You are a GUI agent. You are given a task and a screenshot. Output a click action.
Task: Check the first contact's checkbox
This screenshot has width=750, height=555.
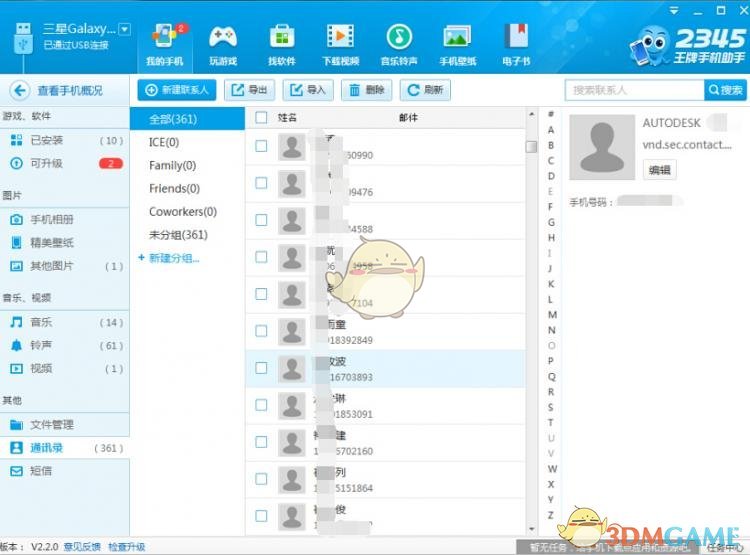[x=261, y=146]
